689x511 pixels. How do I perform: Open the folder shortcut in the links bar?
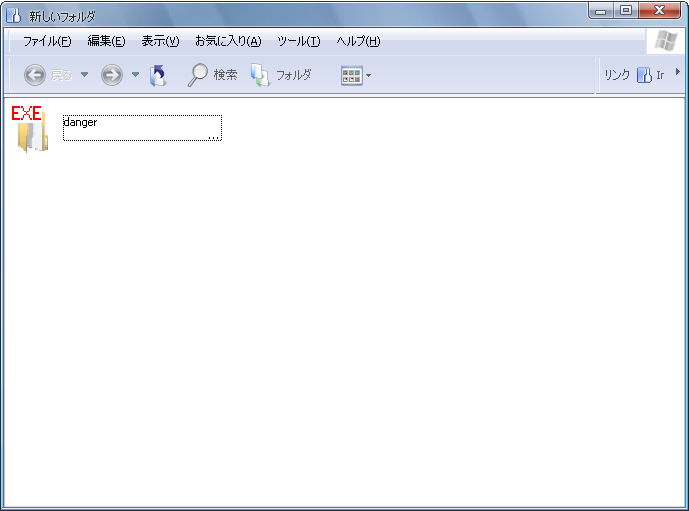click(x=651, y=75)
